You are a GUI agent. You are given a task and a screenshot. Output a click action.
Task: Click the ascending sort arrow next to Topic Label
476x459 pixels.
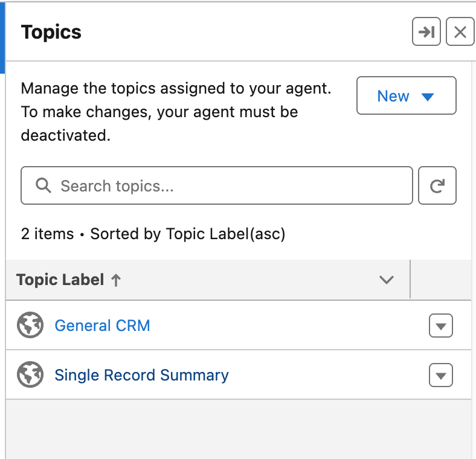(116, 280)
